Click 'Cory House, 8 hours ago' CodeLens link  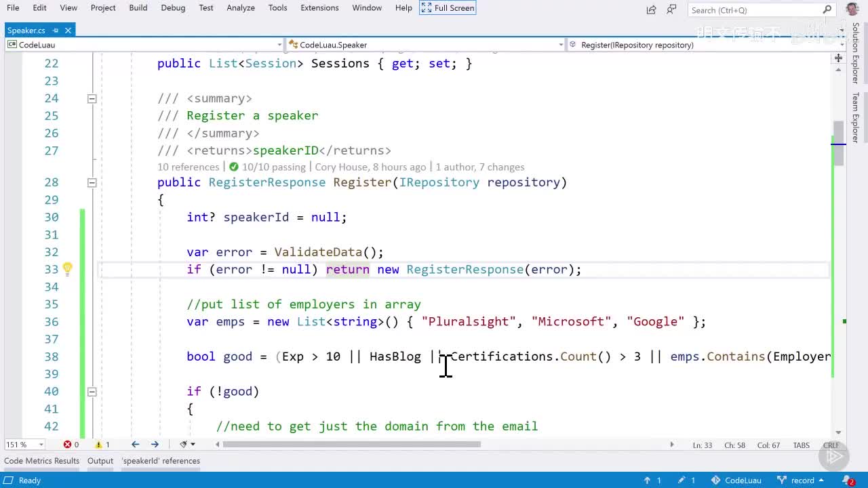(x=371, y=167)
